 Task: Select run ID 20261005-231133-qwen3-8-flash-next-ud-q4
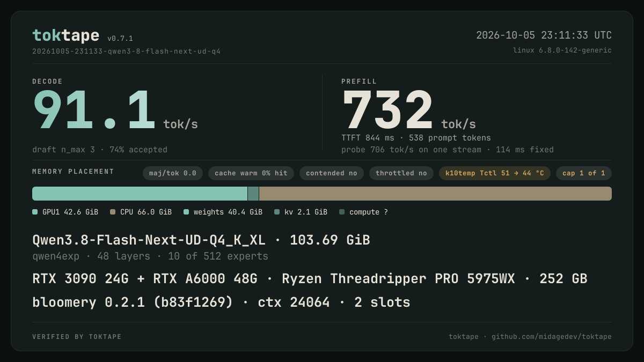click(126, 51)
